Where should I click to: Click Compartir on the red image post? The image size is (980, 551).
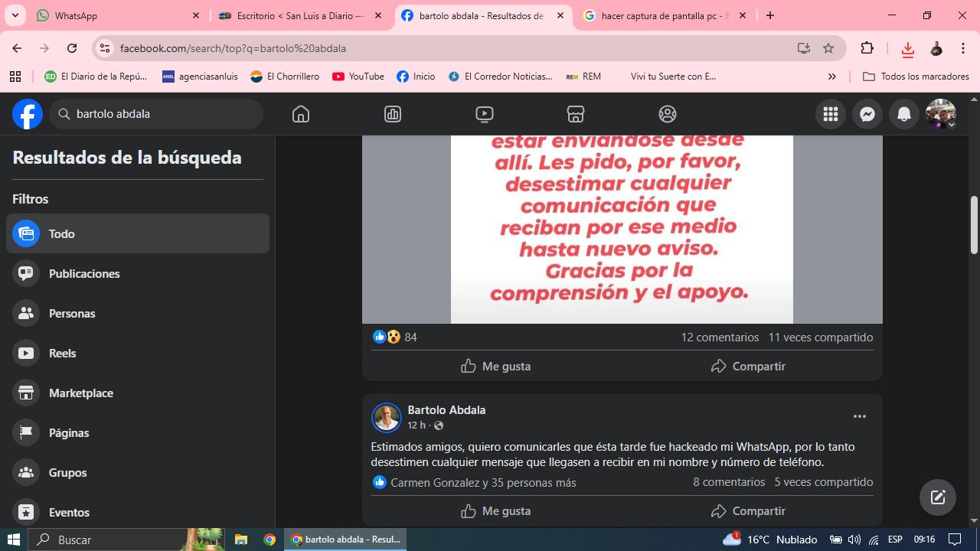pyautogui.click(x=748, y=366)
